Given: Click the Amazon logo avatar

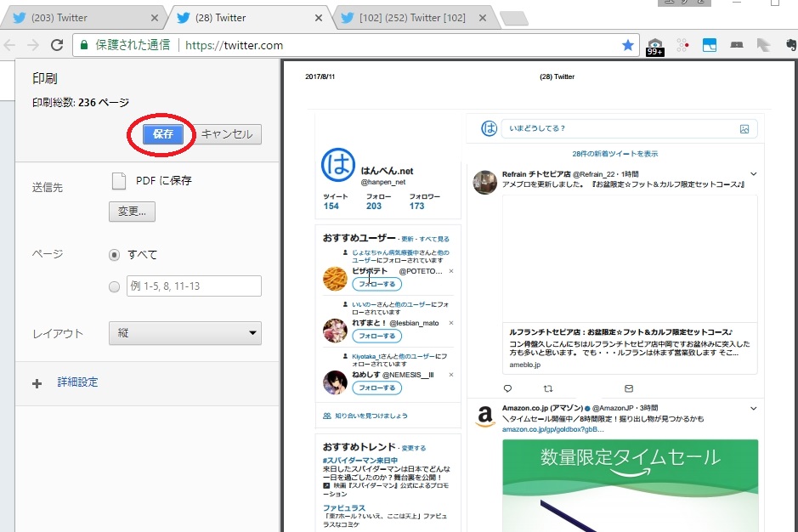Looking at the screenshot, I should (485, 416).
